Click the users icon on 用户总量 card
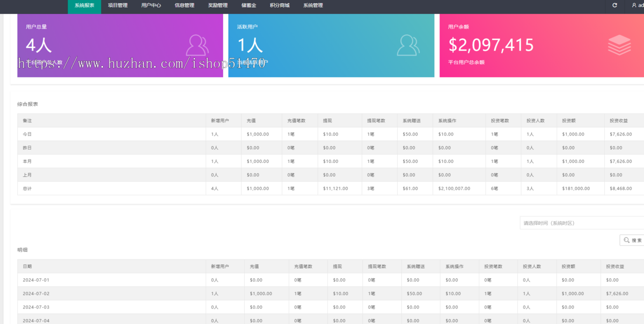The height and width of the screenshot is (324, 644). 197,46
